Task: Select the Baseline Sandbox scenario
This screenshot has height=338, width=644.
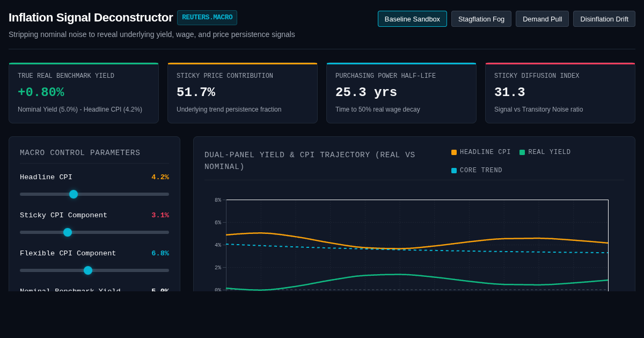Action: click(x=412, y=19)
